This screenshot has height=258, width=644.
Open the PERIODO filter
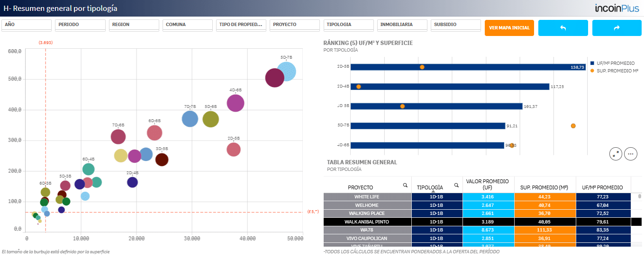pyautogui.click(x=80, y=25)
